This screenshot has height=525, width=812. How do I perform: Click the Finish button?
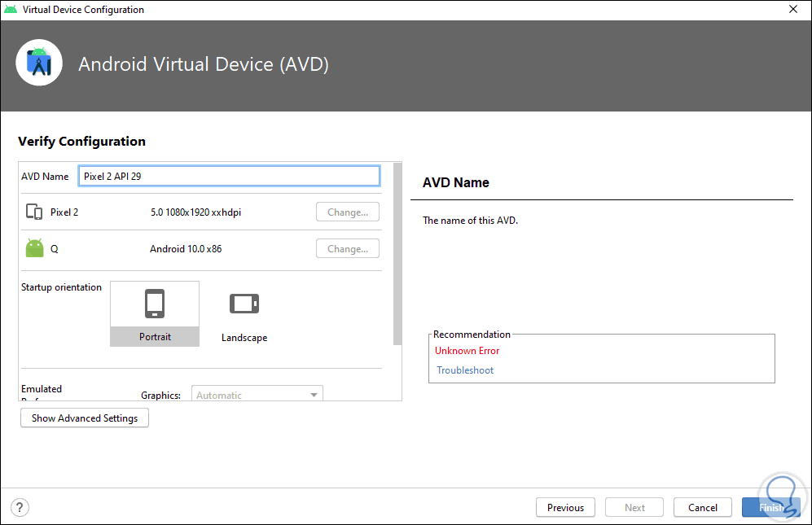tap(769, 506)
